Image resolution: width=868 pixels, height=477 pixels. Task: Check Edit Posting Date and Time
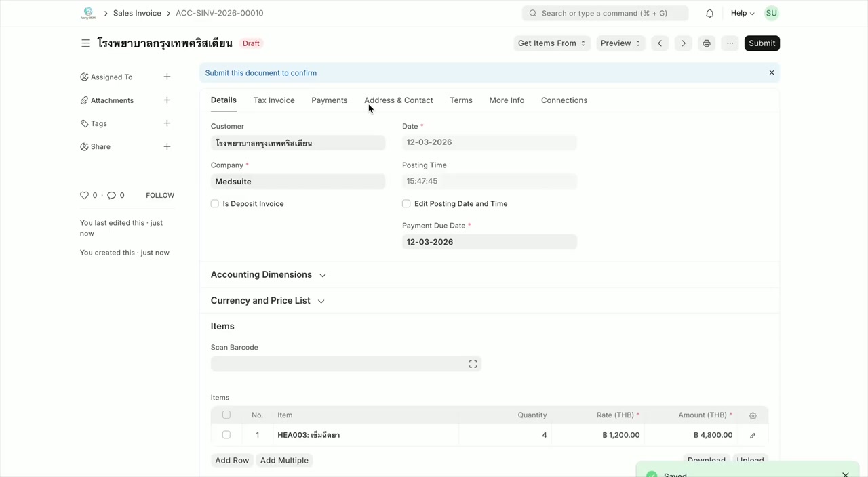coord(406,203)
